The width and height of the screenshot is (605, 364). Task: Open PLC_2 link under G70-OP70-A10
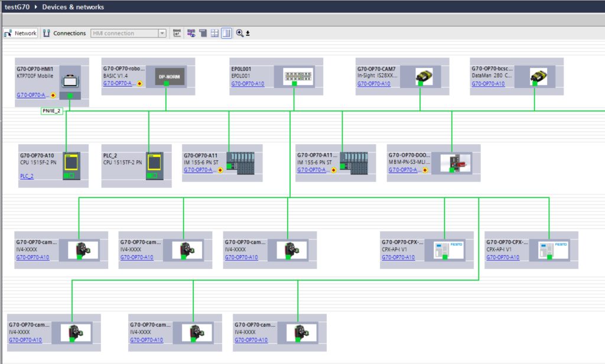pyautogui.click(x=27, y=176)
